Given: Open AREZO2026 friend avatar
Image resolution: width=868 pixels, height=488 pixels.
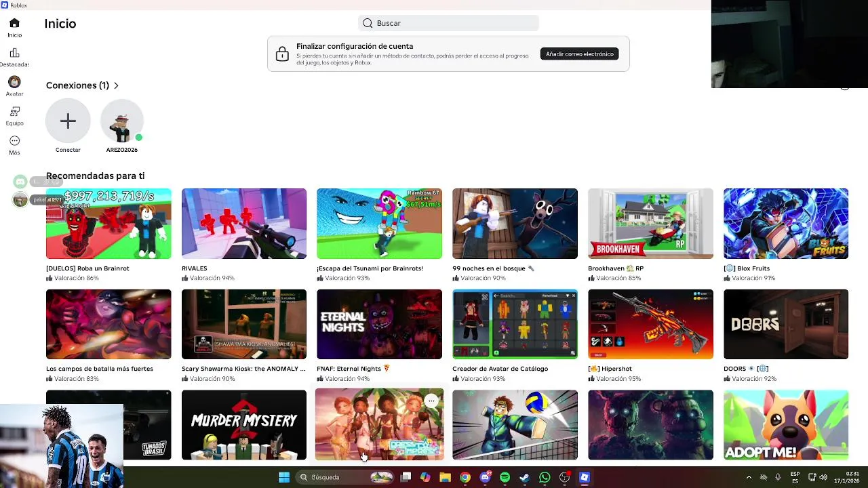Looking at the screenshot, I should [x=122, y=121].
